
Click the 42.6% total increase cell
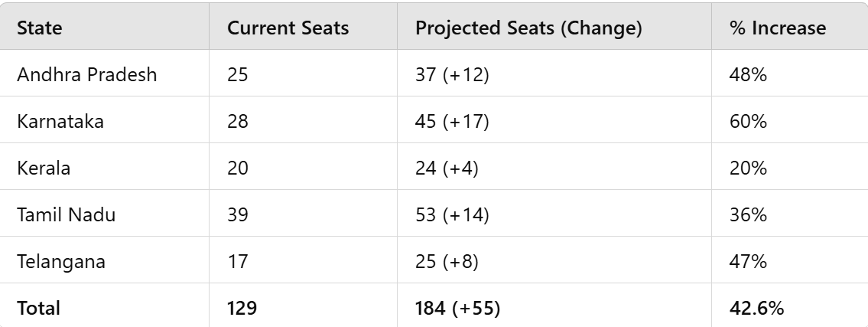point(757,309)
